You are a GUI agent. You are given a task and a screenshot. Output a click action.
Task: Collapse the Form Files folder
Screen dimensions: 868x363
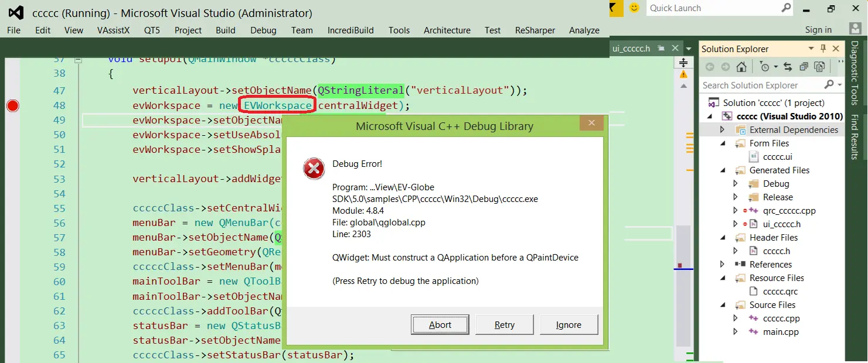click(x=723, y=143)
